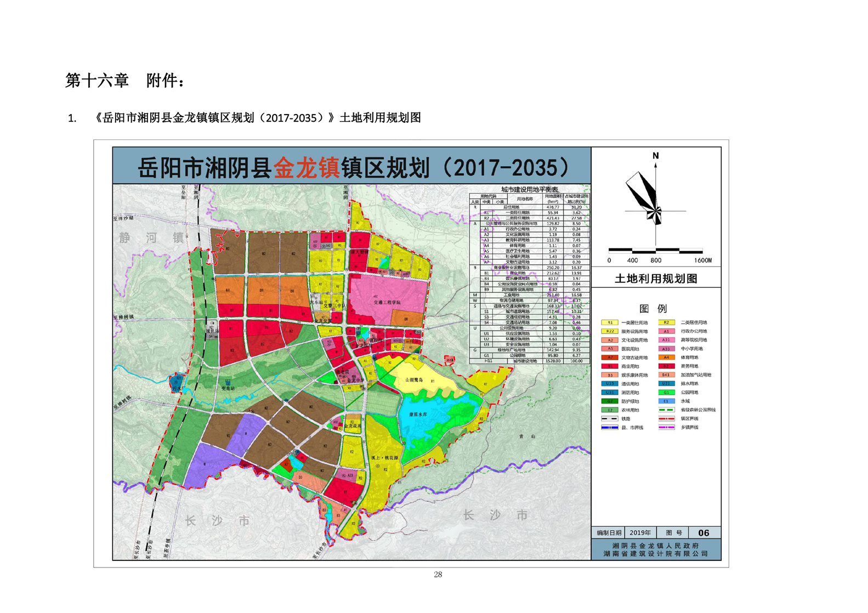Click the drawing number 06 cell
The image size is (868, 613).
point(704,533)
